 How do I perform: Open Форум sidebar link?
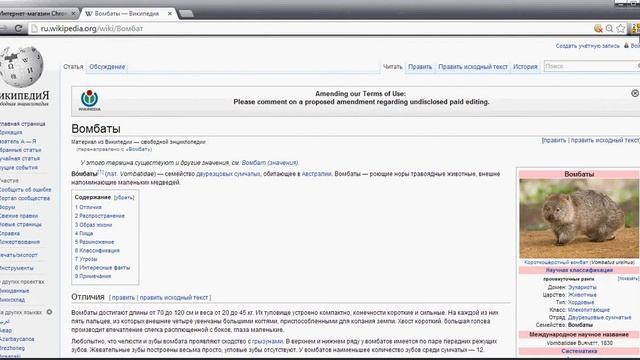tap(8, 207)
